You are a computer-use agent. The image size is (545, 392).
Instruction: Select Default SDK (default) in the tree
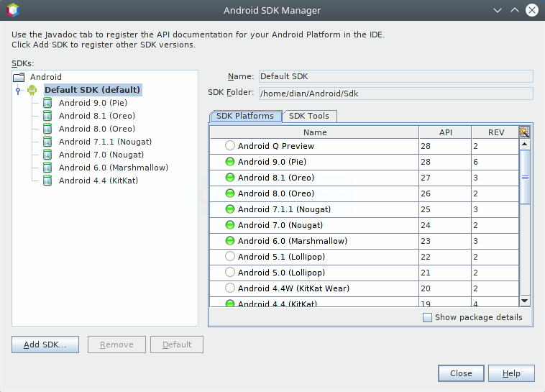[x=93, y=90]
